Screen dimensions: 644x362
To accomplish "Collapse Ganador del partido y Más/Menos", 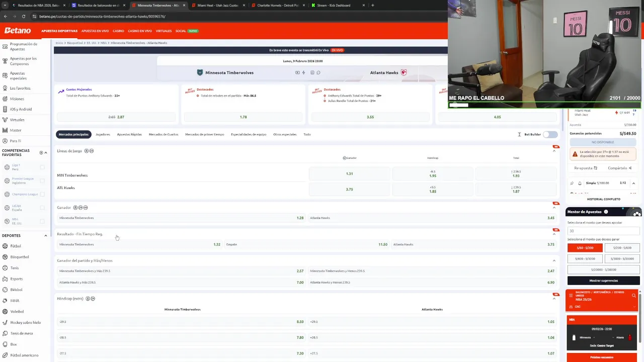I will pos(554,260).
